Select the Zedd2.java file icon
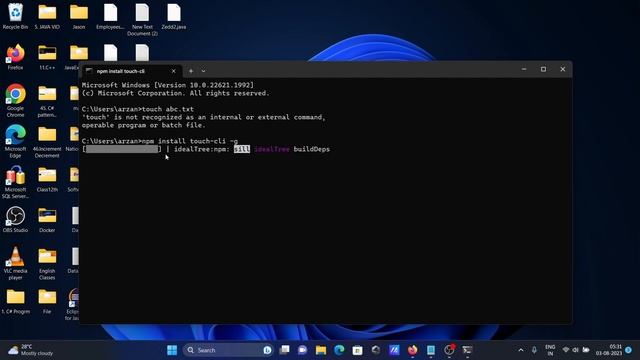 click(173, 16)
